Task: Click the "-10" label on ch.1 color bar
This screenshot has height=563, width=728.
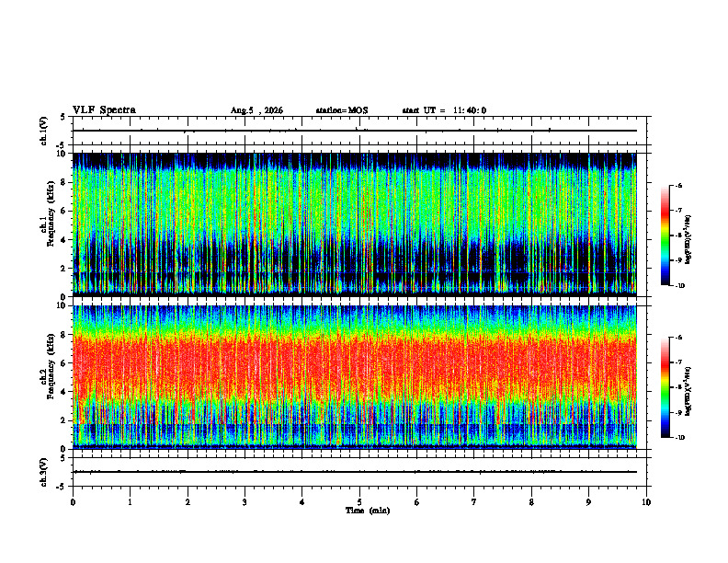Action: 680,286
